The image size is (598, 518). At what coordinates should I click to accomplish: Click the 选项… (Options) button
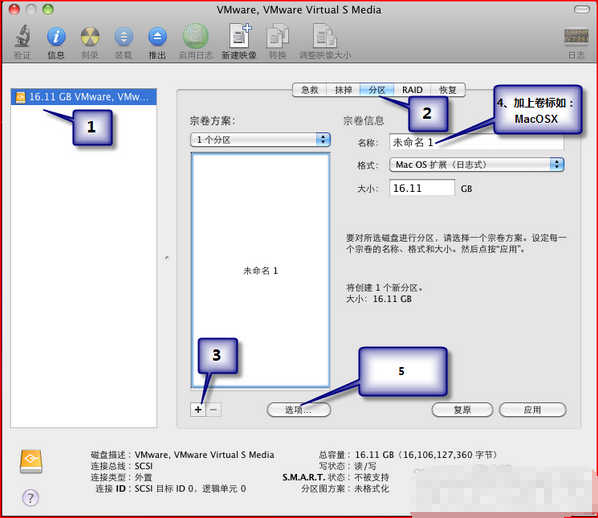[x=299, y=410]
